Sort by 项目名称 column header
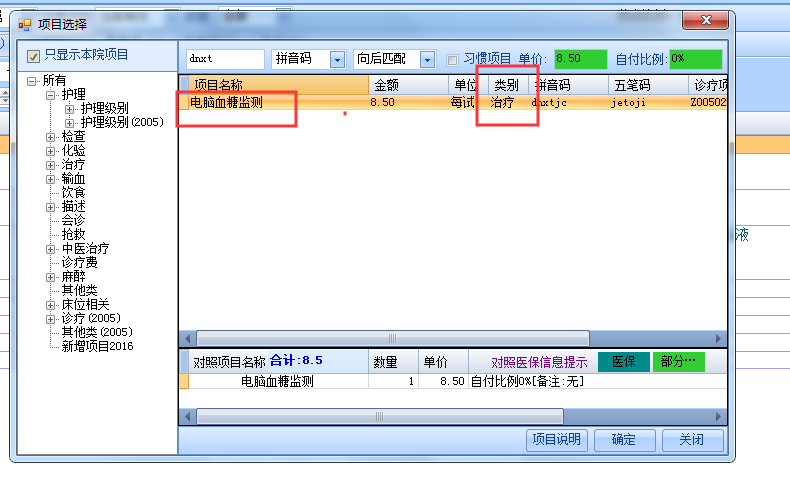The width and height of the screenshot is (790, 494). point(279,85)
